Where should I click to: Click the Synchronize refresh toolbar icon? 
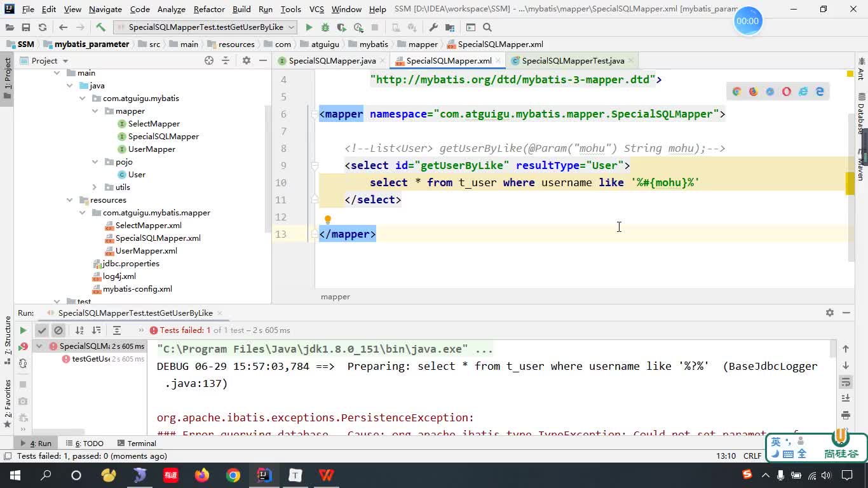click(43, 27)
